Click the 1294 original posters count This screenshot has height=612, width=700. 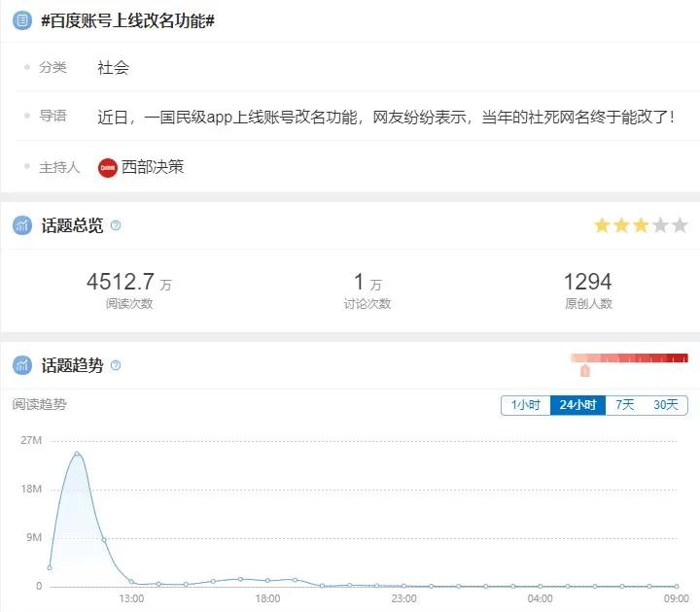(x=587, y=282)
